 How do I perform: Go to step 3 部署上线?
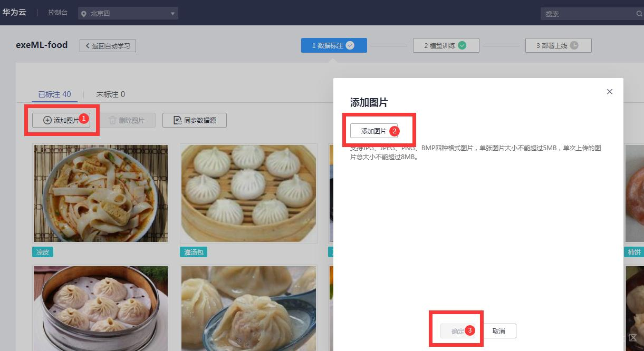click(x=558, y=45)
